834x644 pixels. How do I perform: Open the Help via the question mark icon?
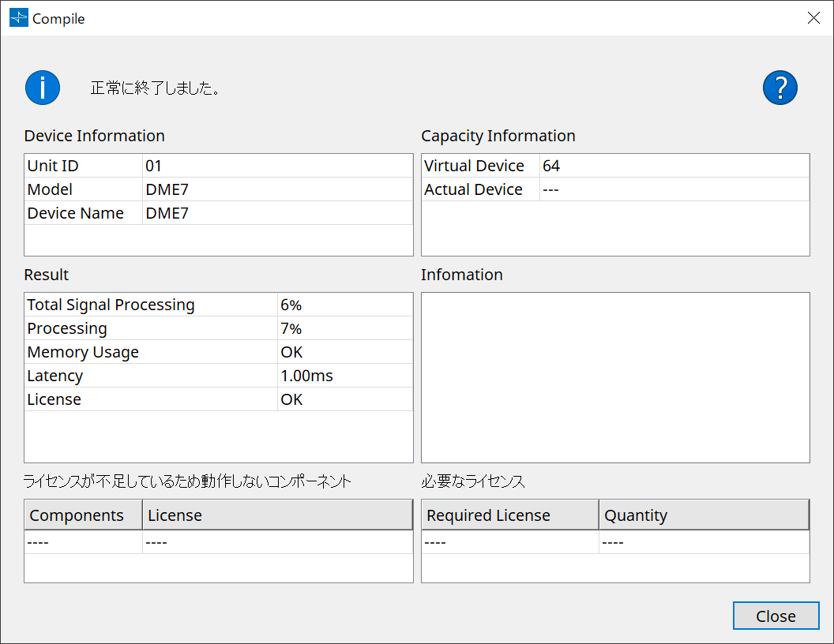point(780,88)
